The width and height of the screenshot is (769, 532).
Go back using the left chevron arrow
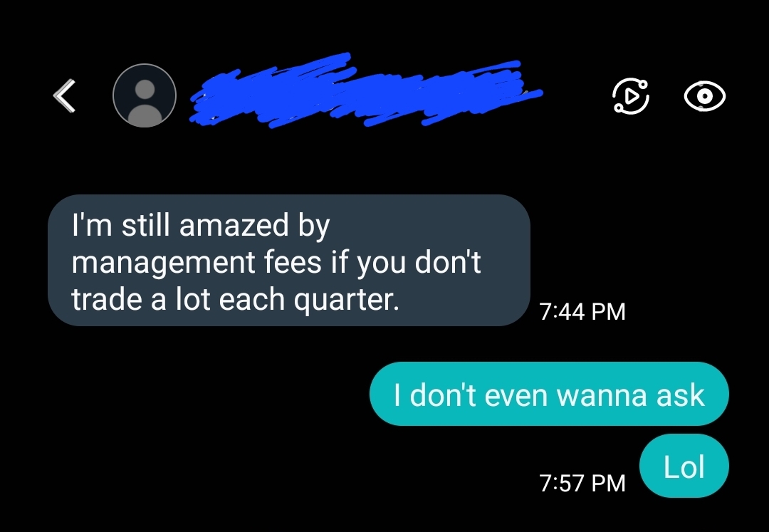tap(65, 96)
